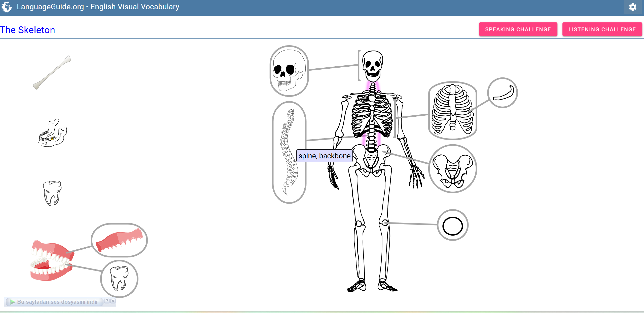
Task: Select the single bone picture
Action: [52, 72]
